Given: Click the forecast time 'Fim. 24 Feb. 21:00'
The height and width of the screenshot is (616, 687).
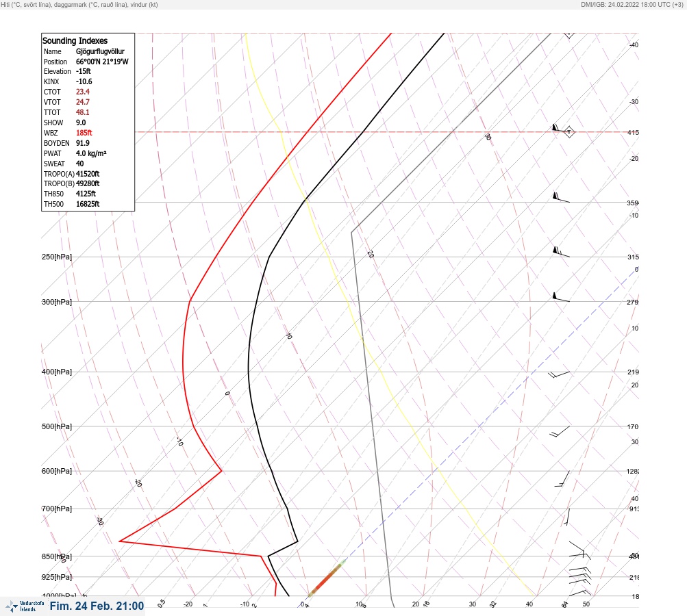Looking at the screenshot, I should click(x=97, y=606).
